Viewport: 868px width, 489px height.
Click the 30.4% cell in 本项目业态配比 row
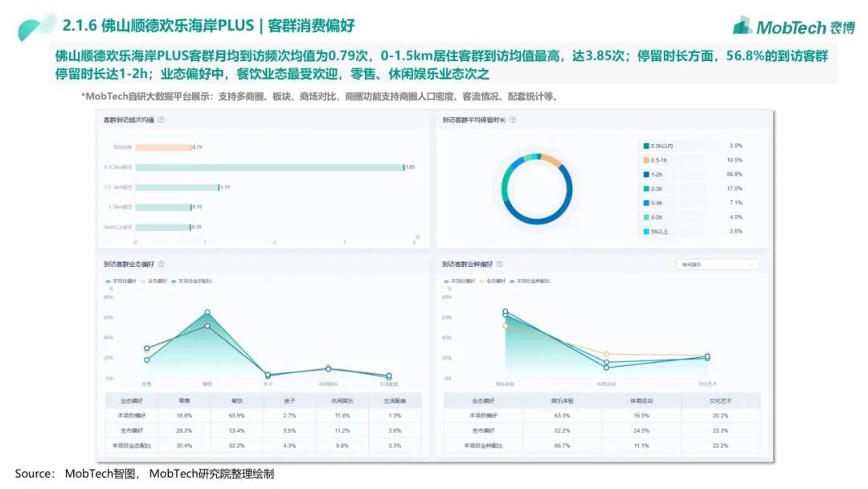[x=184, y=446]
